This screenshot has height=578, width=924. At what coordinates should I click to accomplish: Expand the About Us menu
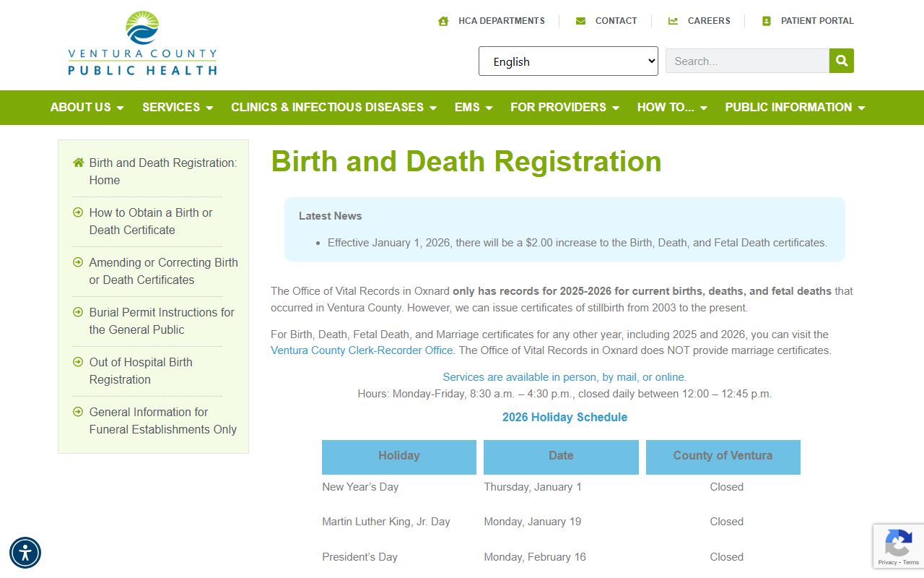point(87,107)
